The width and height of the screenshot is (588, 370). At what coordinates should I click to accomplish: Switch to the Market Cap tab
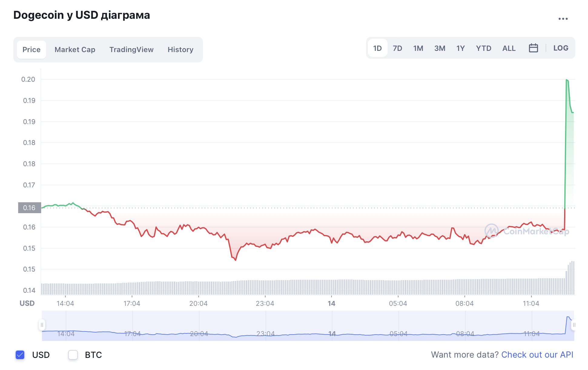[x=75, y=50]
